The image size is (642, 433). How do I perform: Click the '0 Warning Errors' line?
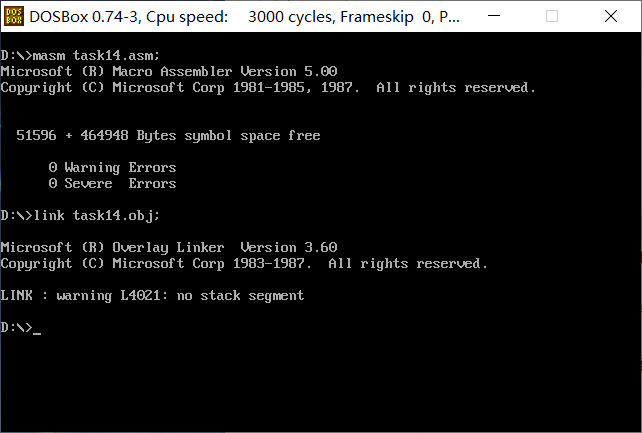[112, 167]
